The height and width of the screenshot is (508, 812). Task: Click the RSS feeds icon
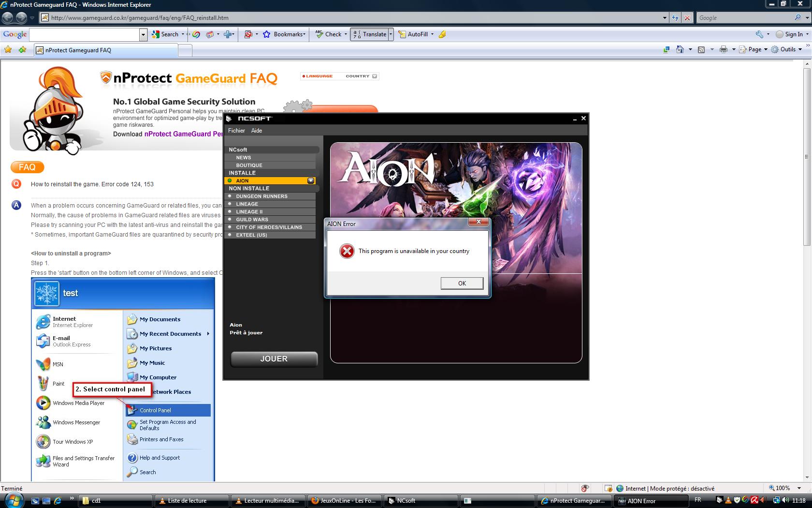[x=701, y=49]
